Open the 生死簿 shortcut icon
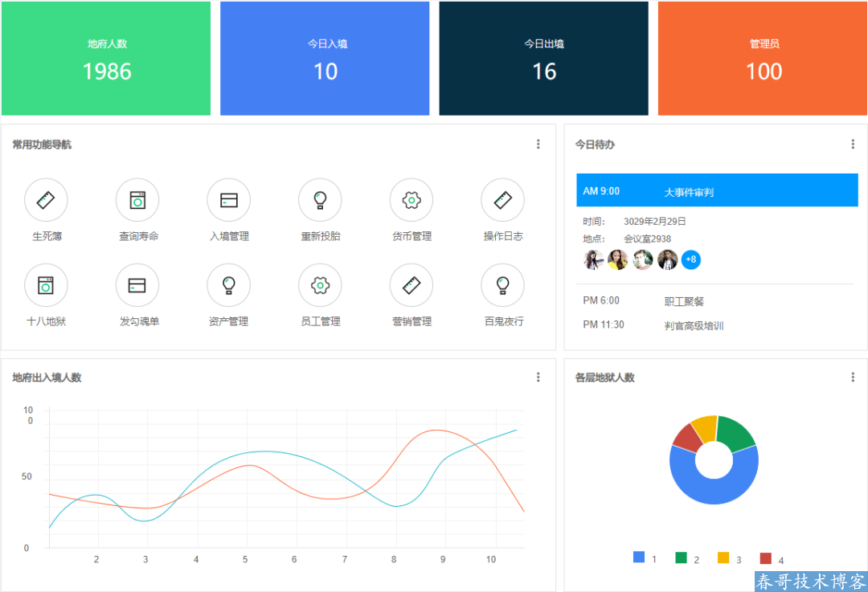This screenshot has width=868, height=592. point(46,200)
